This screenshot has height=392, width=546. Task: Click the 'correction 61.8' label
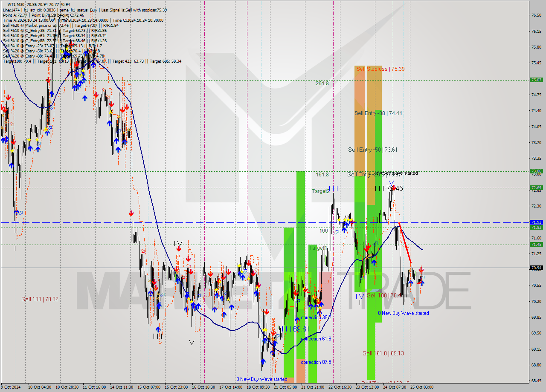pos(316,339)
